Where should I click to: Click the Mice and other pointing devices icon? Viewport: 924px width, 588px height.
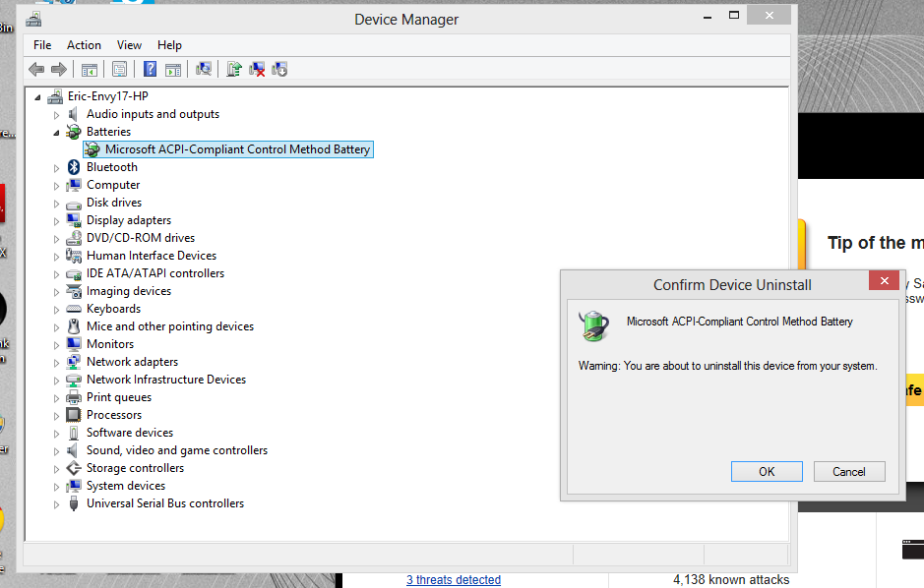[74, 326]
